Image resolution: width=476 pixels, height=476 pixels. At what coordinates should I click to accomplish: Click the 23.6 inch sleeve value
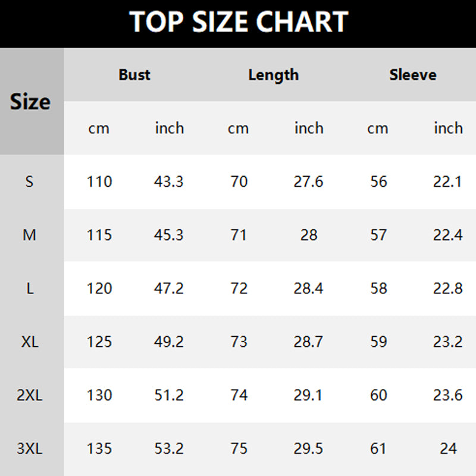pyautogui.click(x=448, y=395)
